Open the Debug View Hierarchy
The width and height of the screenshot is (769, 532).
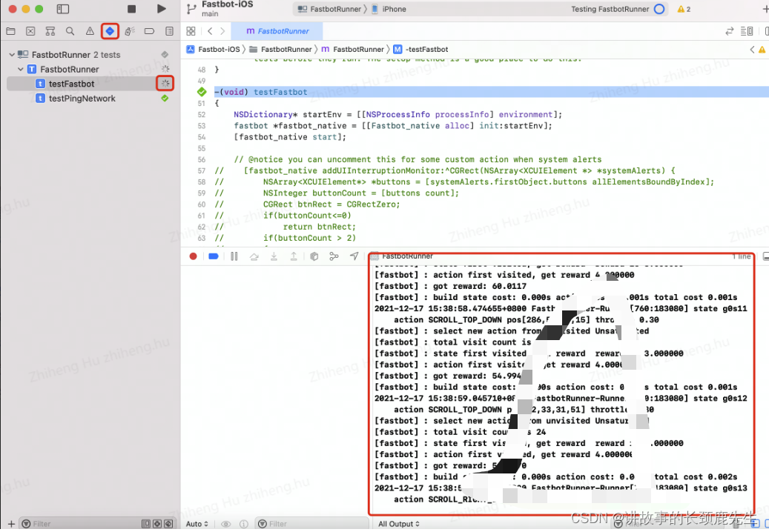click(314, 256)
